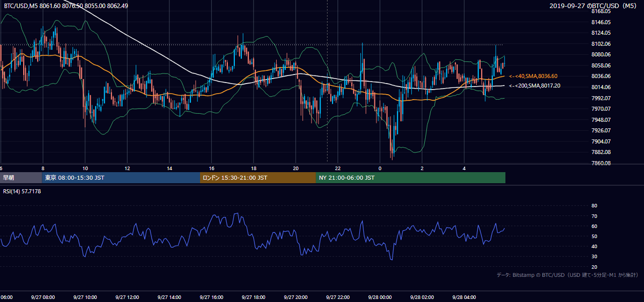
Task: Click price axis label 8124.05
Action: (x=601, y=33)
